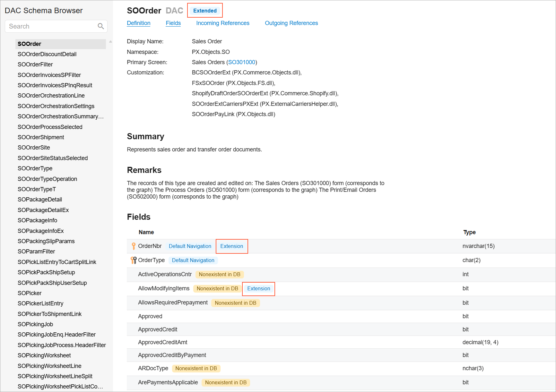The height and width of the screenshot is (392, 556).
Task: Click Default Navigation badge on OrderType
Action: pyautogui.click(x=193, y=260)
